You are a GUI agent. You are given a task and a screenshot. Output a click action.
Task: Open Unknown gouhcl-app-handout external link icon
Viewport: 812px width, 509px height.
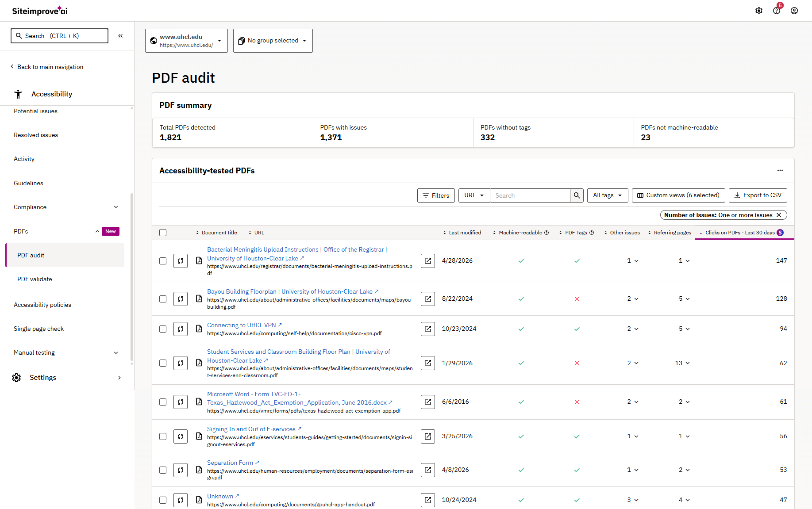428,500
